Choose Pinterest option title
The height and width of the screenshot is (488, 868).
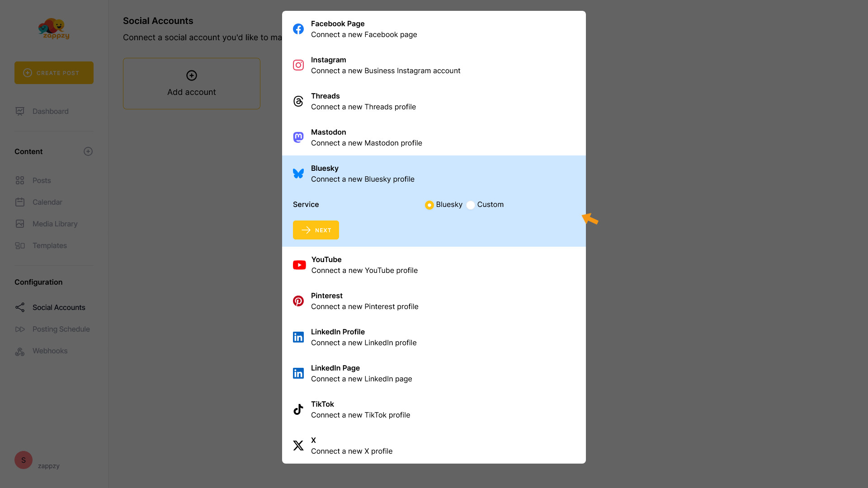[327, 296]
